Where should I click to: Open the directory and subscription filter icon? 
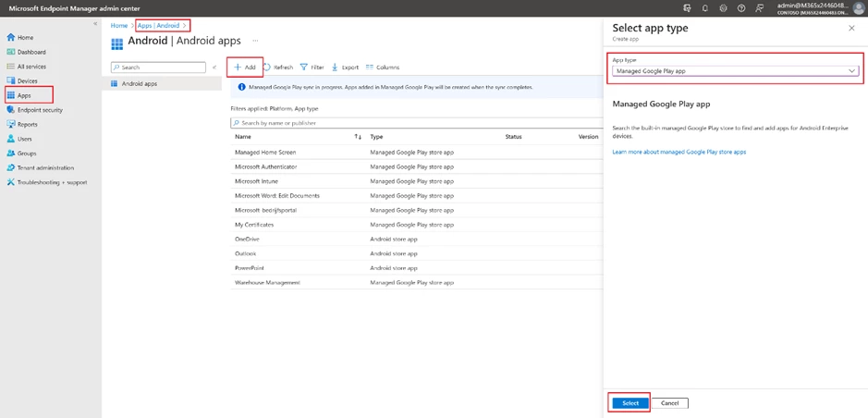point(688,8)
